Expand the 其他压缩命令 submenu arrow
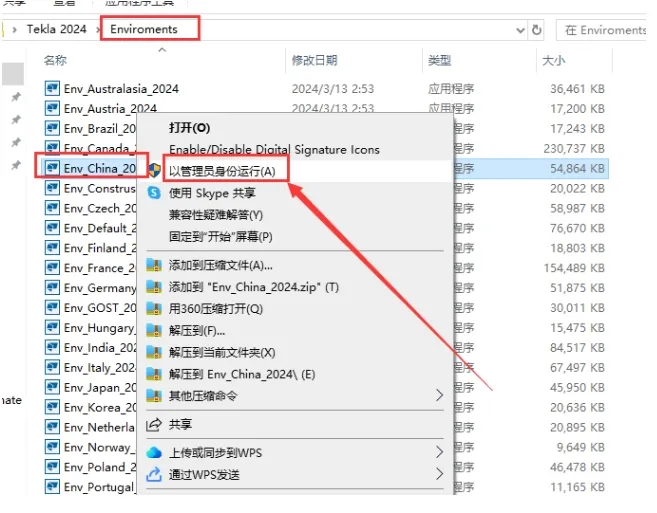 [439, 395]
